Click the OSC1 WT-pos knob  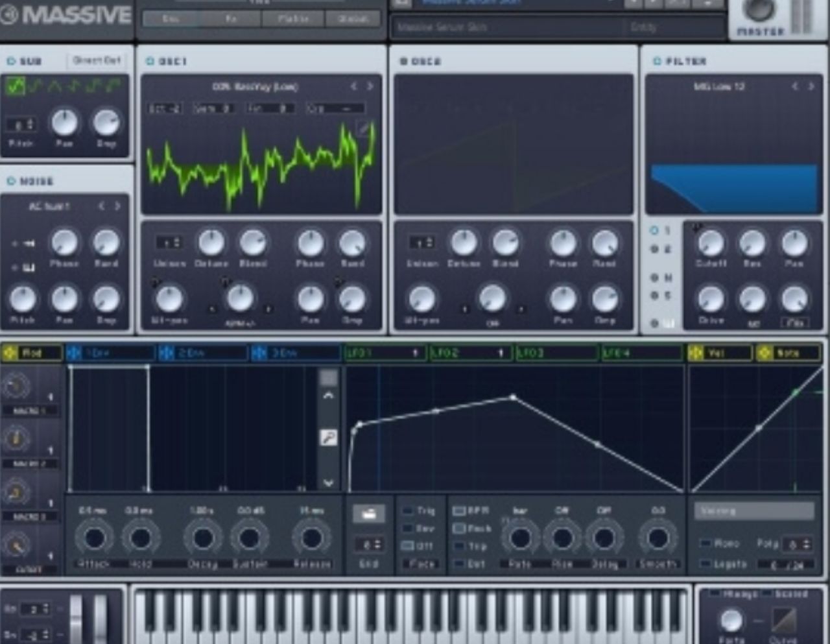[169, 299]
